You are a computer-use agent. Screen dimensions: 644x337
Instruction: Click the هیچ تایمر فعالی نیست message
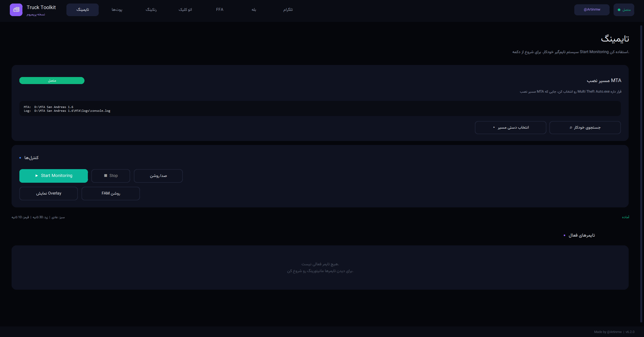tap(320, 264)
